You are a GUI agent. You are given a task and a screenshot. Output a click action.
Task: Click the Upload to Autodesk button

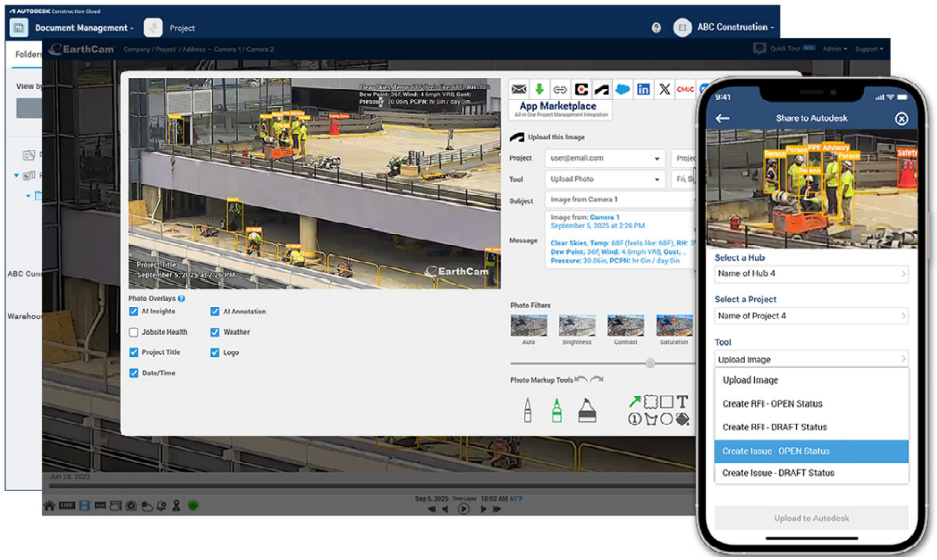[x=811, y=518]
